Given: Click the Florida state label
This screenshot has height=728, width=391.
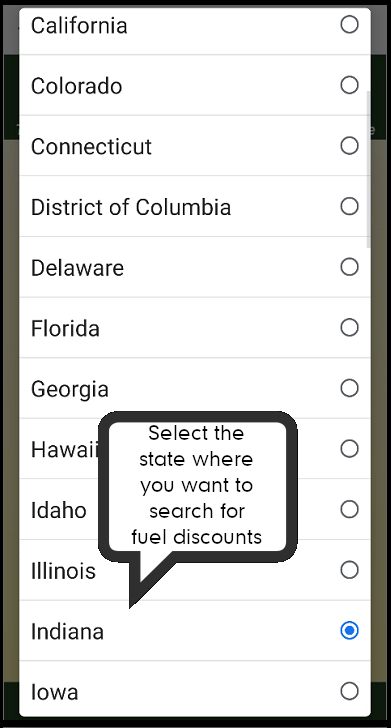Looking at the screenshot, I should 65,329.
